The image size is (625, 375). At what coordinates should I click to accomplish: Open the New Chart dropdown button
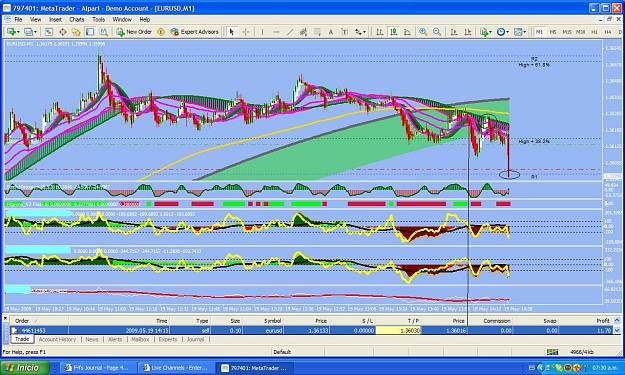(13, 32)
